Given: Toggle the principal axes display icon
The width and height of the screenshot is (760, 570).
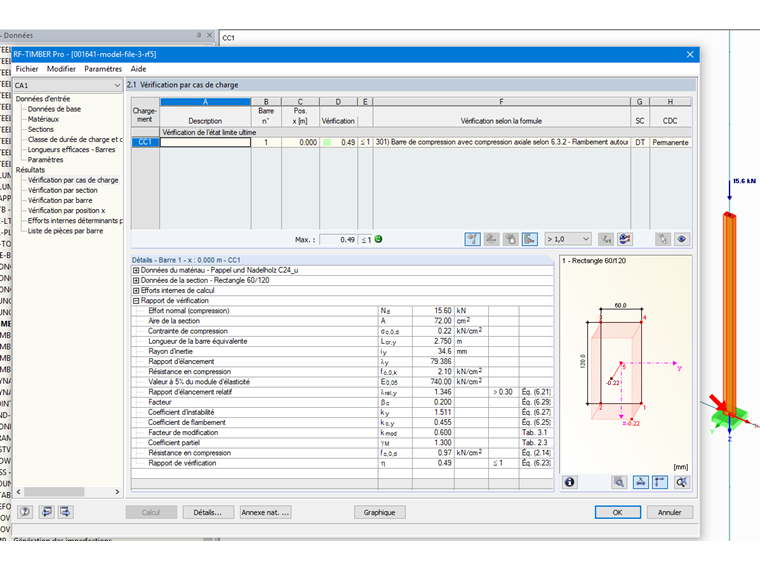Looking at the screenshot, I should click(660, 482).
